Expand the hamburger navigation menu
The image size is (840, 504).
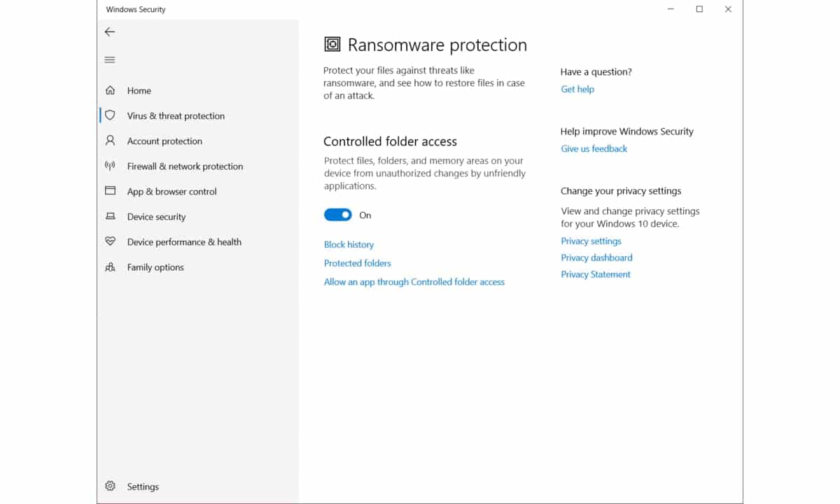pos(109,60)
